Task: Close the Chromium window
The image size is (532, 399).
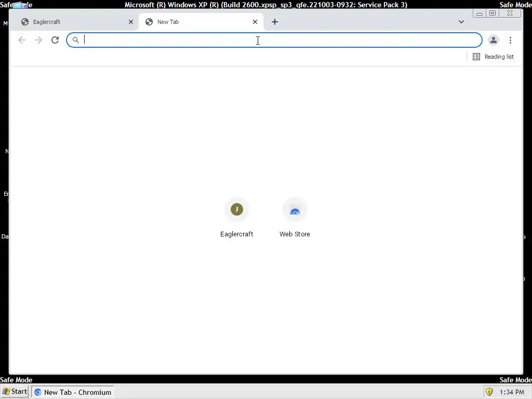Action: pos(510,13)
